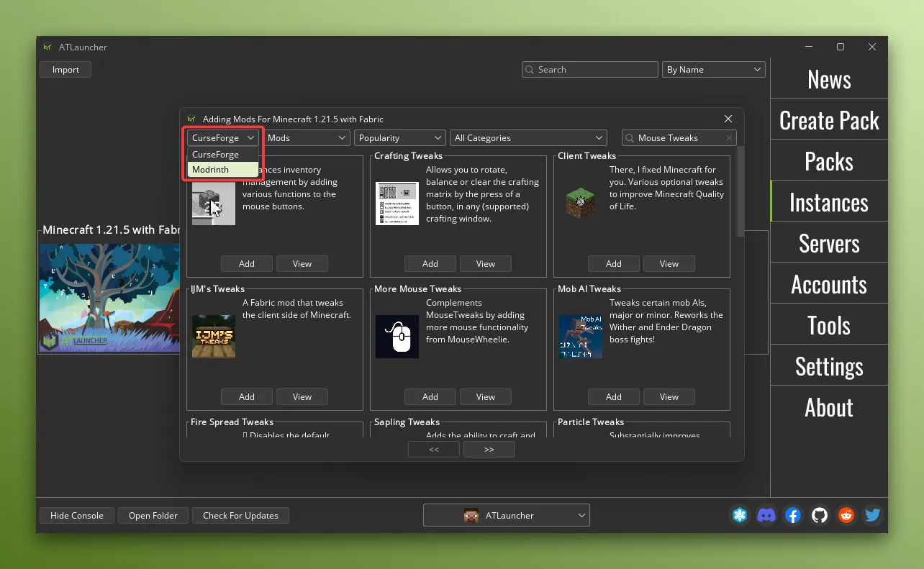
Task: Switch to the Servers tab
Action: [x=829, y=243]
